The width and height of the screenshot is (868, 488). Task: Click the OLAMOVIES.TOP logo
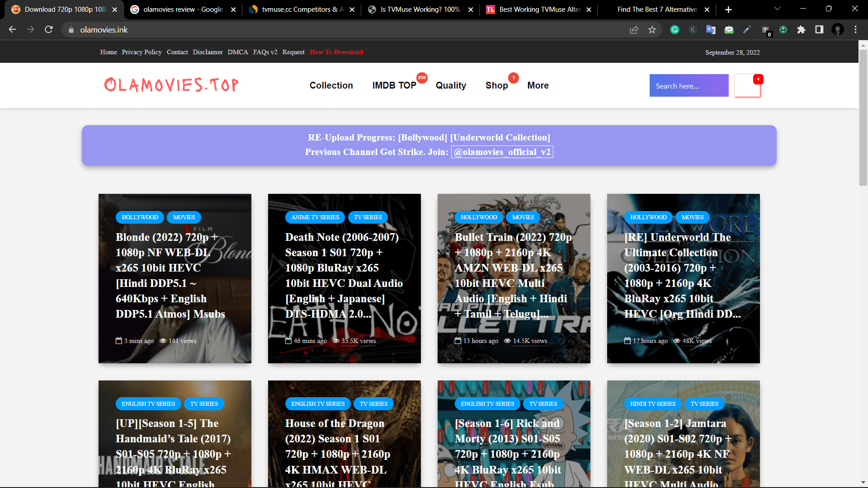pyautogui.click(x=171, y=85)
